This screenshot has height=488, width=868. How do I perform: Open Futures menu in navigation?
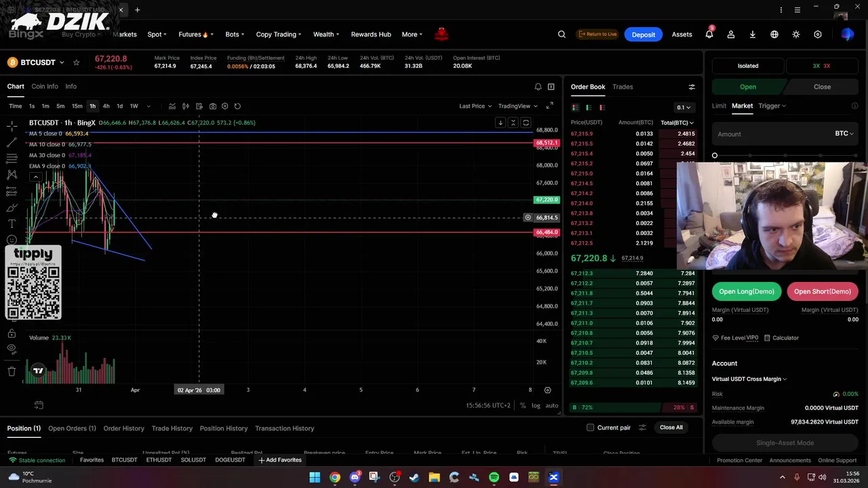(x=196, y=35)
